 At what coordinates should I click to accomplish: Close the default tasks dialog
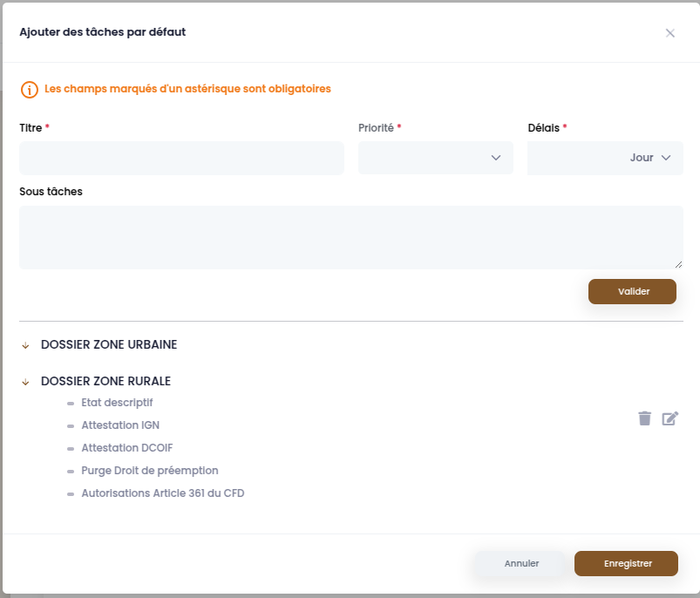coord(669,33)
